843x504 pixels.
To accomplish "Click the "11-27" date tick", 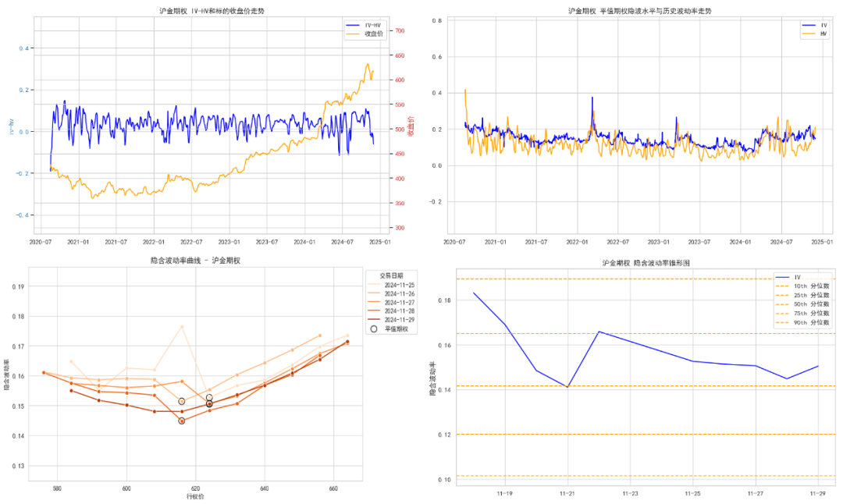I will tap(756, 493).
